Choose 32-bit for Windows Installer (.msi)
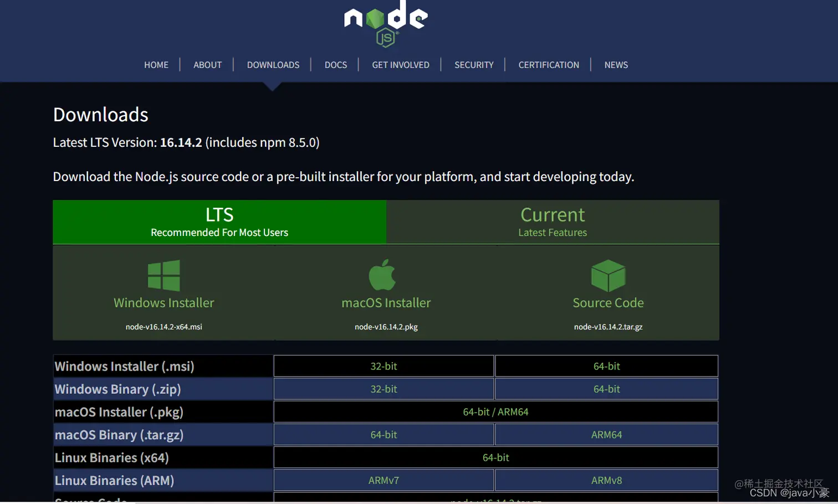The width and height of the screenshot is (838, 504). click(x=384, y=366)
